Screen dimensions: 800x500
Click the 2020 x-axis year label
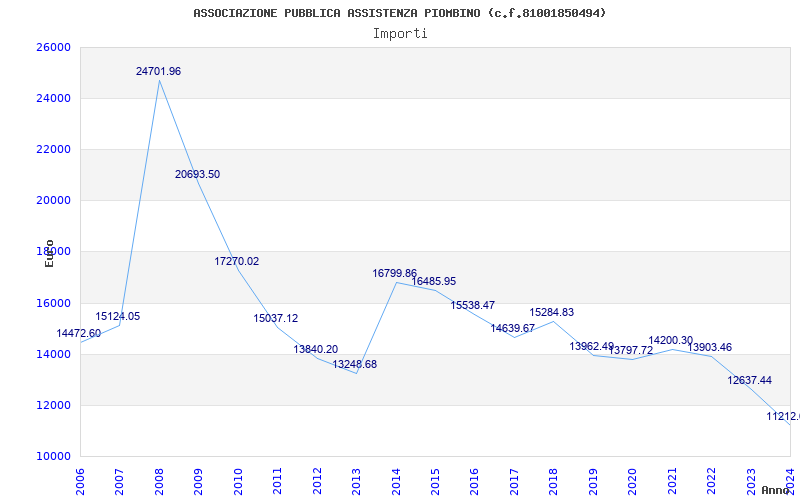coord(633,482)
